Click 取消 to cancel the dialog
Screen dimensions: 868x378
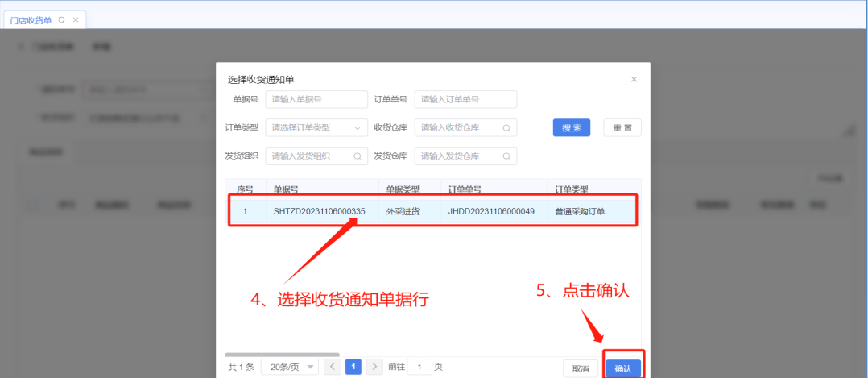[x=581, y=368]
